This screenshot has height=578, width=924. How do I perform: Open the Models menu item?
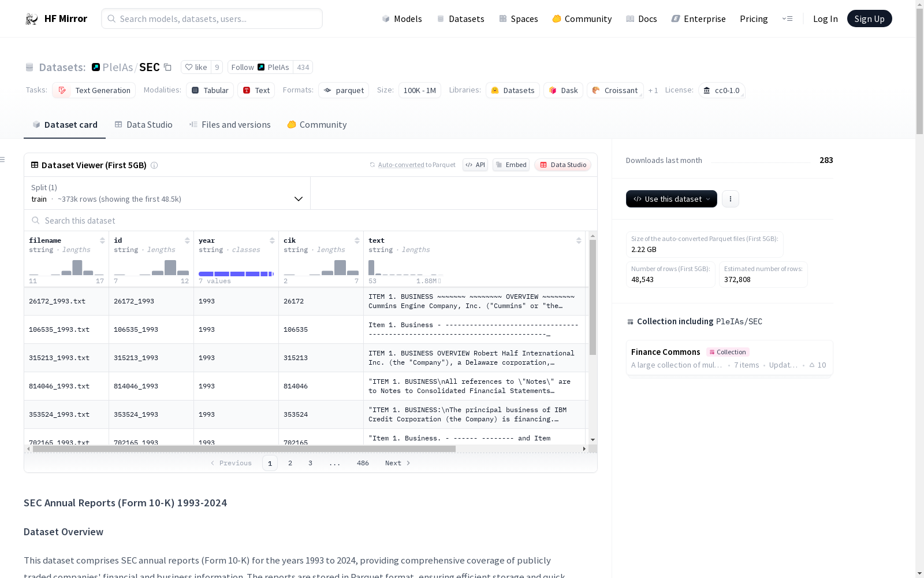click(x=402, y=18)
